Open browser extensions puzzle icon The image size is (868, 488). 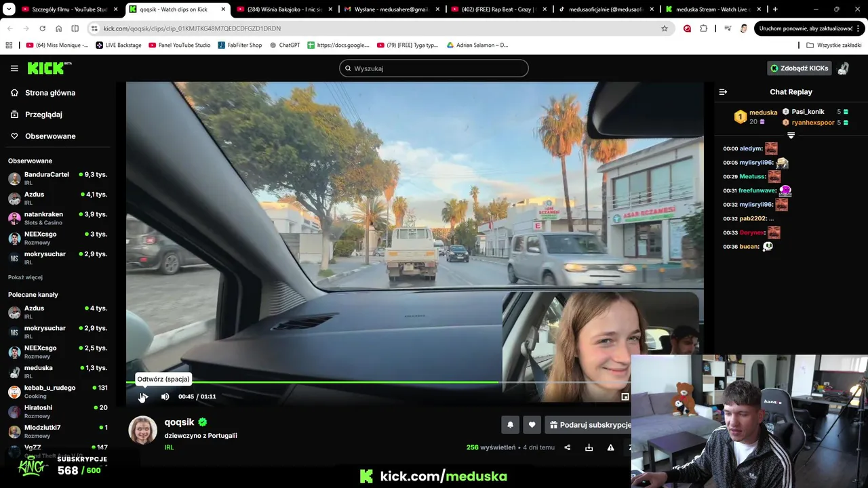[x=704, y=28]
